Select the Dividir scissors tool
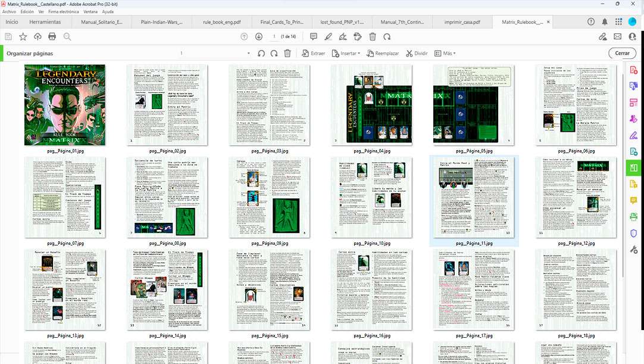 pos(417,53)
